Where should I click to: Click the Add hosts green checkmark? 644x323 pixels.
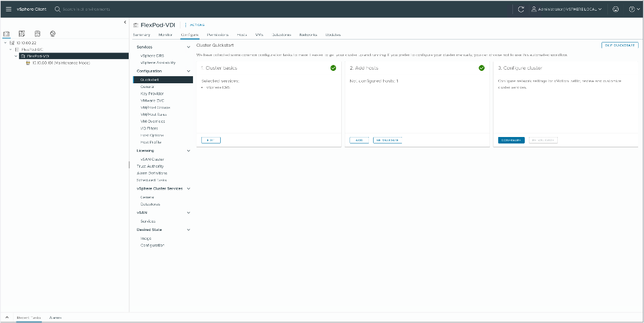482,68
